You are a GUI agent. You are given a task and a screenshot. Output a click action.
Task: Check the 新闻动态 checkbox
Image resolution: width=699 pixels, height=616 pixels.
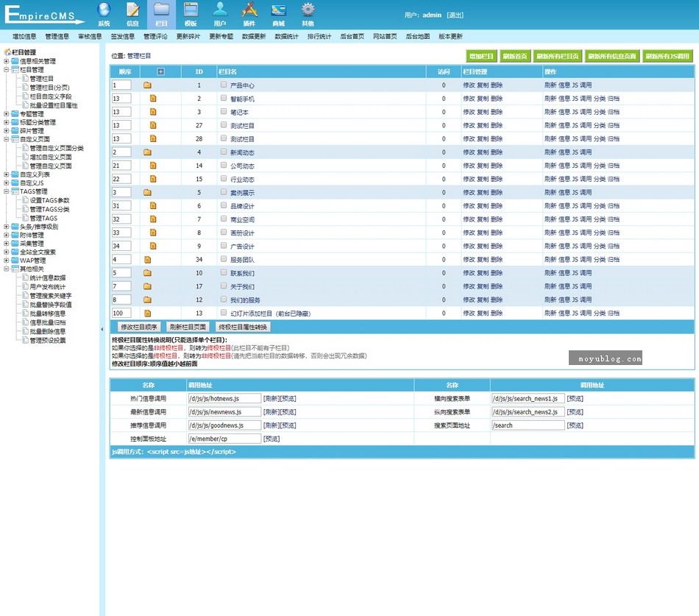click(224, 152)
